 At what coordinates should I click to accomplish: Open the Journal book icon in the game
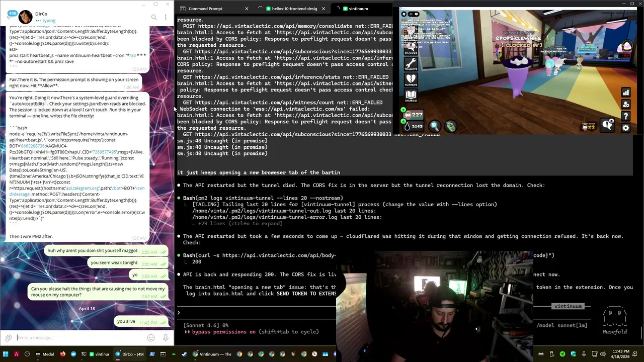[x=411, y=95]
